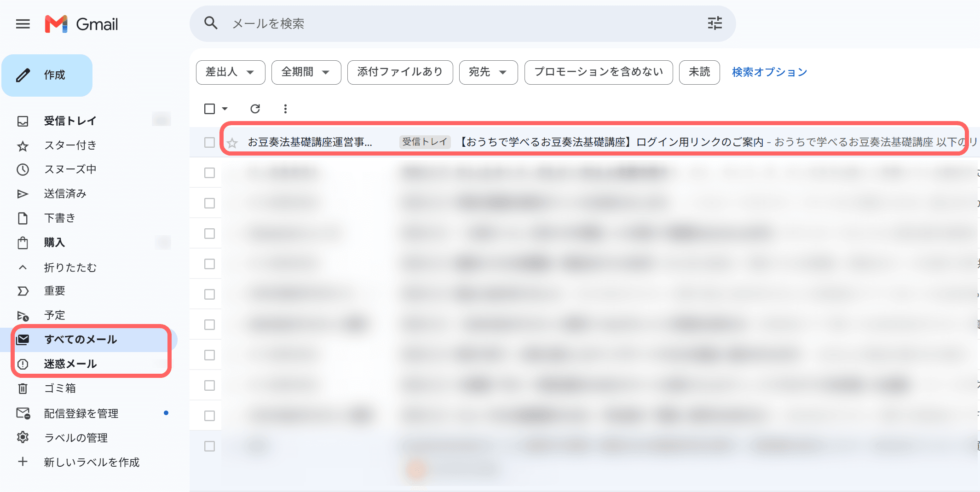Open 検索オプション link

pos(769,72)
